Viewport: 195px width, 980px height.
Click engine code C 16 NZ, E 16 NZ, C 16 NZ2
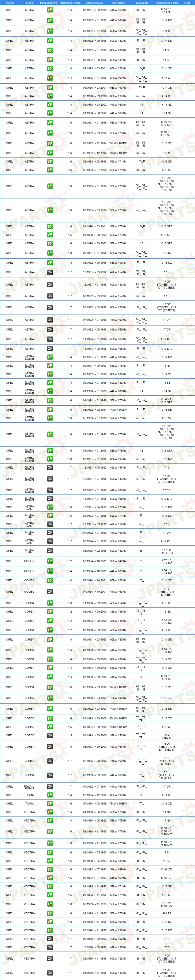[x=167, y=831]
